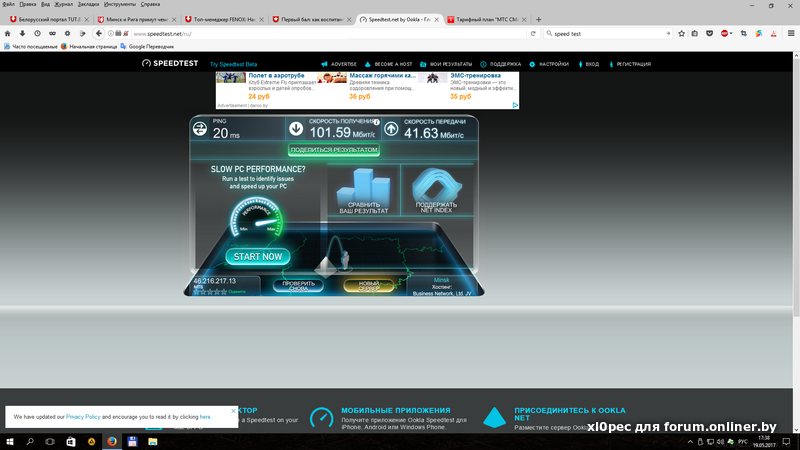The height and width of the screenshot is (450, 800).
Task: Open the downloads arrow icon
Action: 22,34
